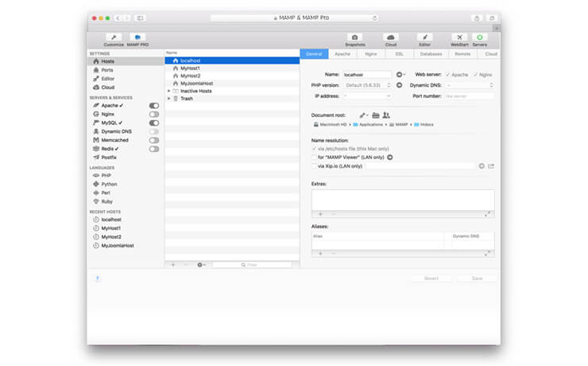Click the Revert button

[x=431, y=278]
